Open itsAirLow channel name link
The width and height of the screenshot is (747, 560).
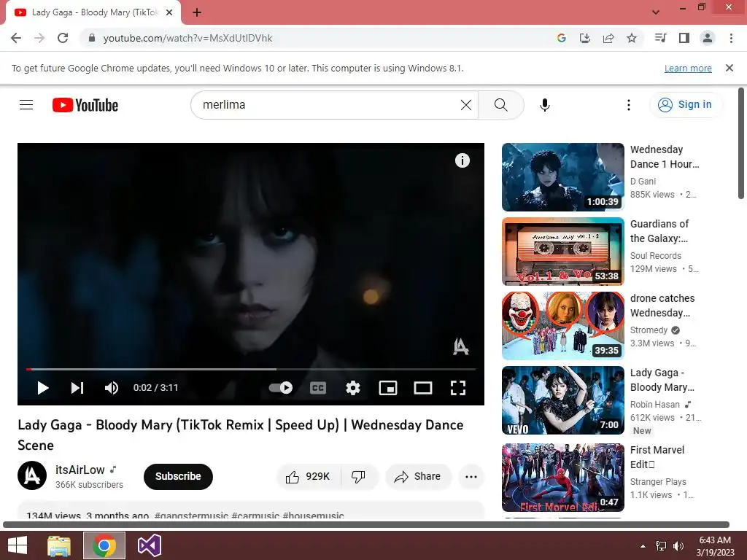coord(80,470)
